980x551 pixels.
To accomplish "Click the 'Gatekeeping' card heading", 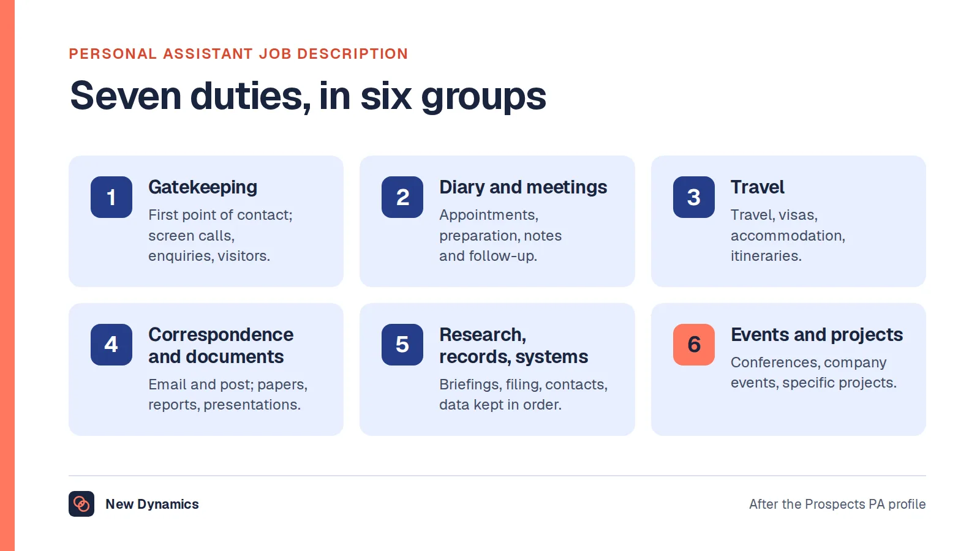I will pos(203,187).
